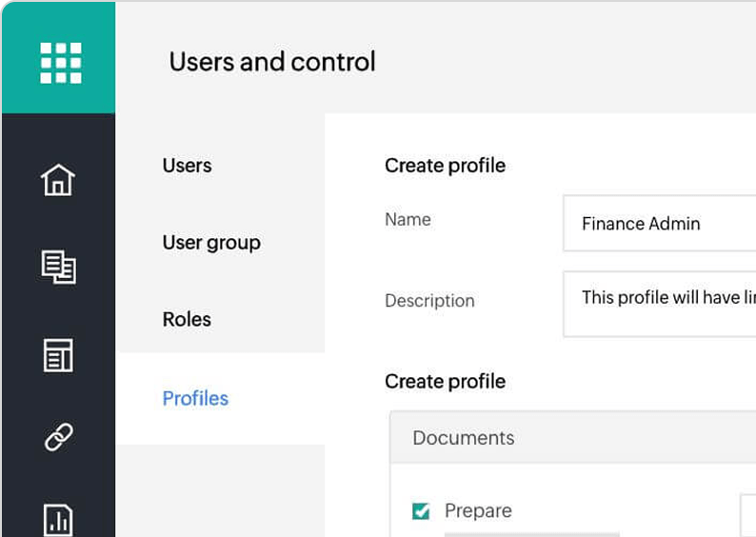Click the Name field label
This screenshot has height=537, width=756.
(x=408, y=219)
